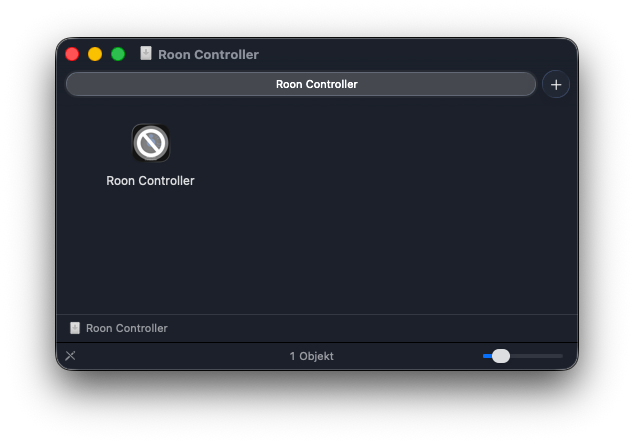Click the disk icon in the window title
634x444 pixels.
point(146,54)
